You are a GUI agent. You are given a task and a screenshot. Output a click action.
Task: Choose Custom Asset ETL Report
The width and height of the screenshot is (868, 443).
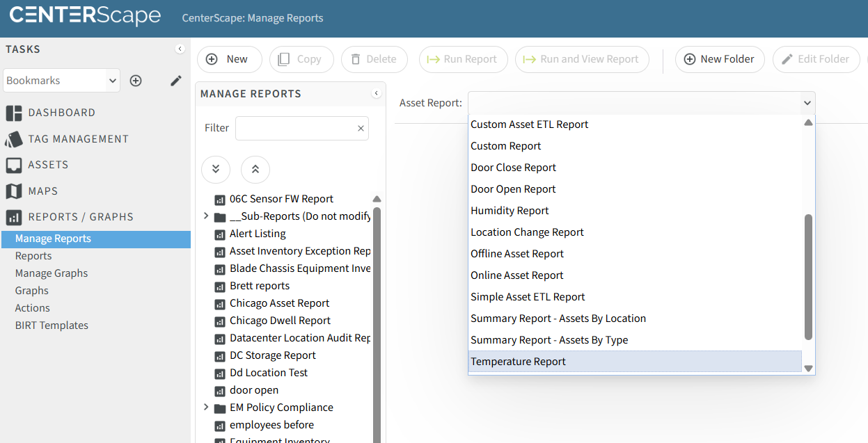pyautogui.click(x=635, y=124)
